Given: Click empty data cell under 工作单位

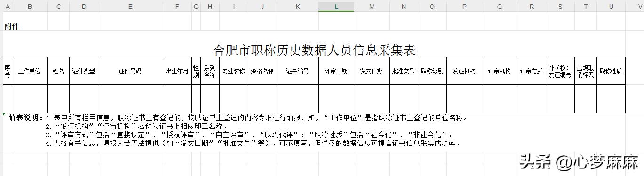Looking at the screenshot, I should pos(30,99).
